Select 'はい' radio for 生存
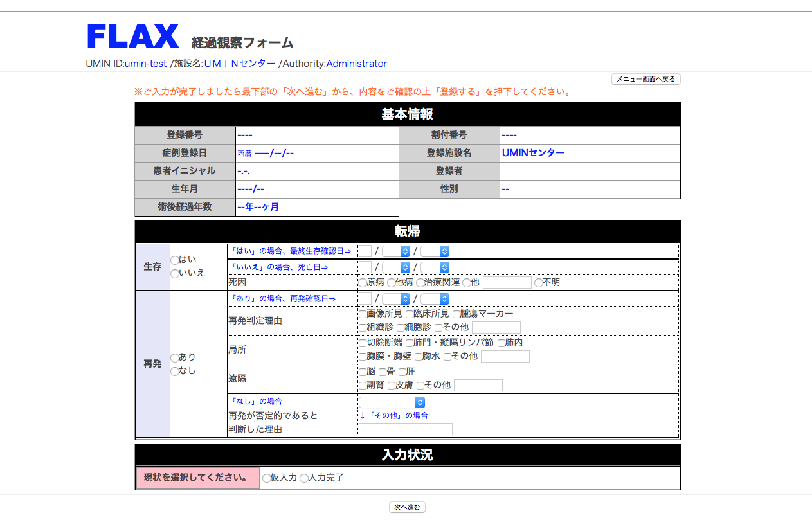The height and width of the screenshot is (520, 812). pyautogui.click(x=174, y=260)
